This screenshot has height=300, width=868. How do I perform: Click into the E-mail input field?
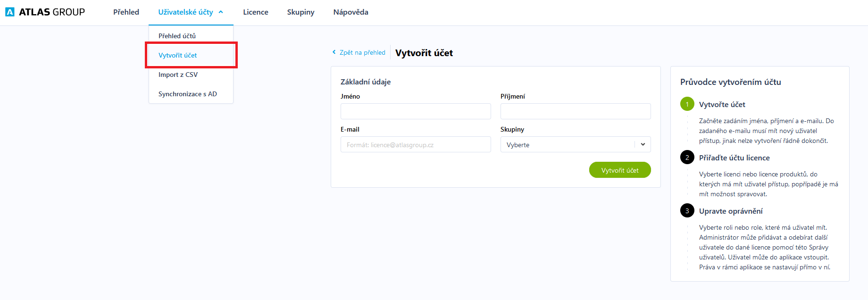[x=416, y=144]
